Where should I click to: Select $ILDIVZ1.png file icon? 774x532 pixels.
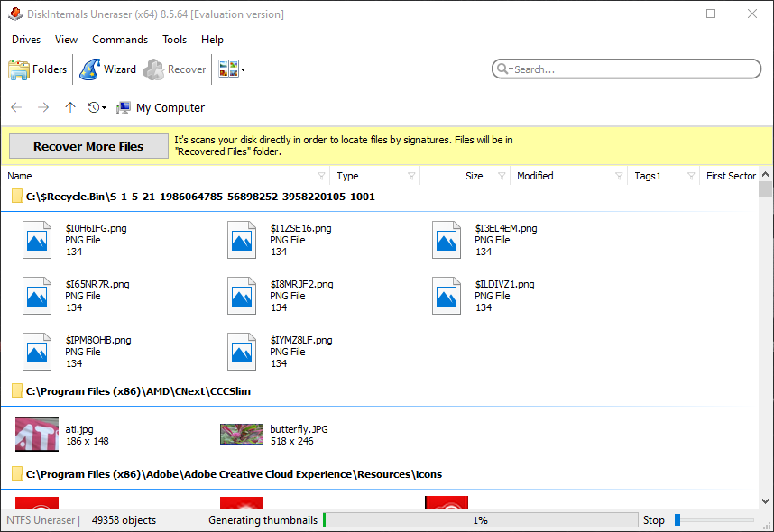point(447,296)
